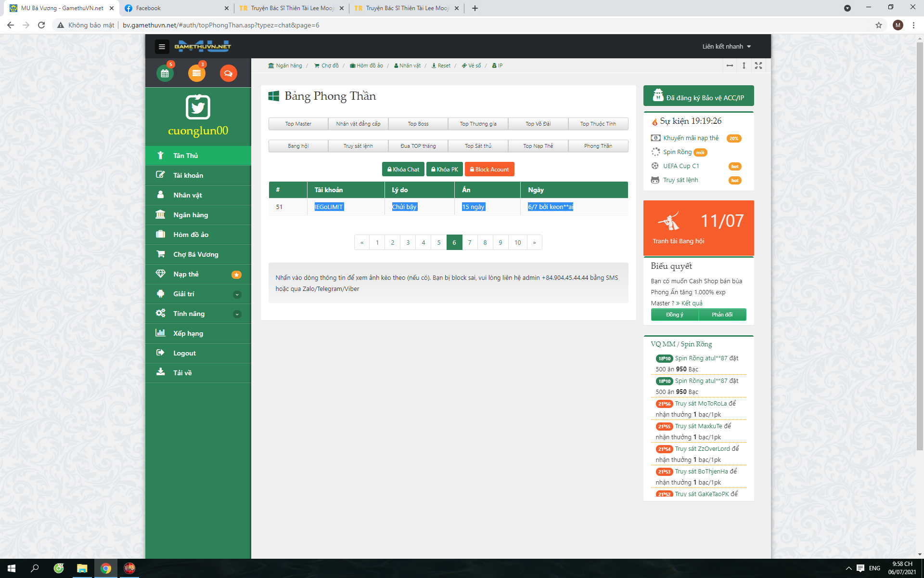Expand the Giải trí sidebar submenu
Screen dimensions: 924x578
(x=237, y=294)
